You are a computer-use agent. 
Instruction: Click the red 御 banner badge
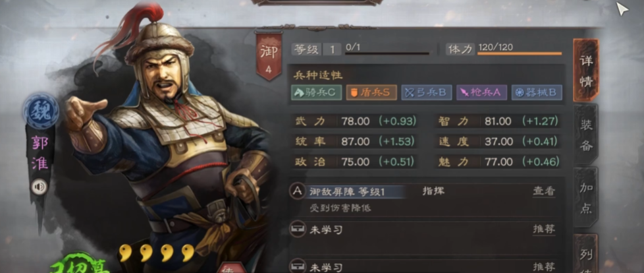[x=269, y=56]
